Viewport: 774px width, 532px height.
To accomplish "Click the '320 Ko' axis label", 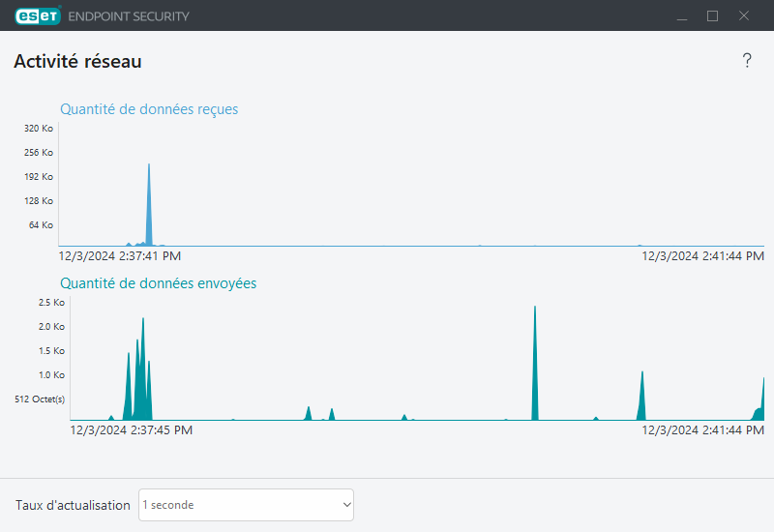I will click(x=39, y=129).
